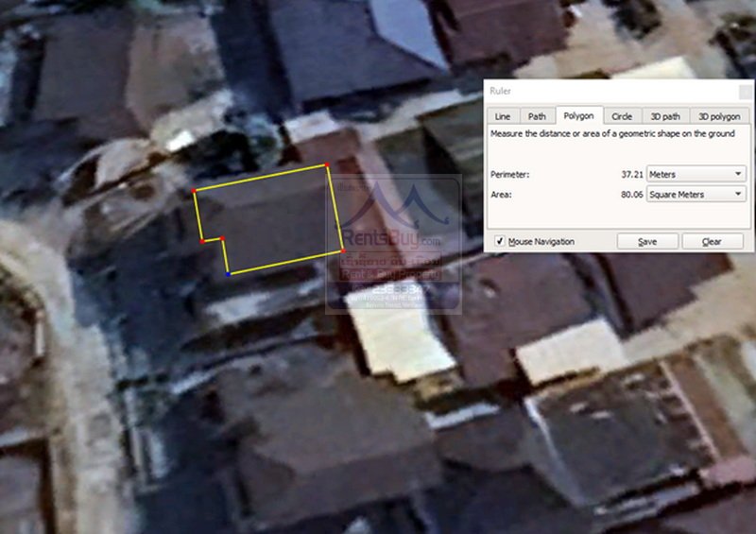Open the Perimeter units dropdown (Meters)

click(696, 174)
